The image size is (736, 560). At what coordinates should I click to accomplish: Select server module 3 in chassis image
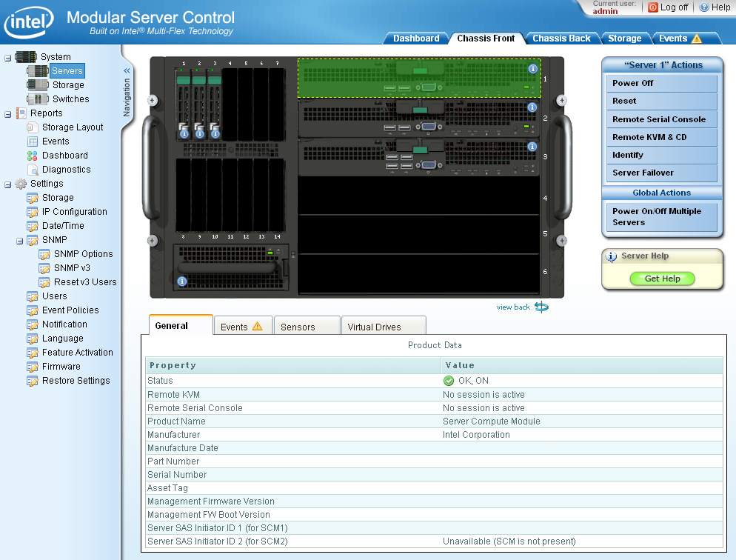[x=419, y=156]
